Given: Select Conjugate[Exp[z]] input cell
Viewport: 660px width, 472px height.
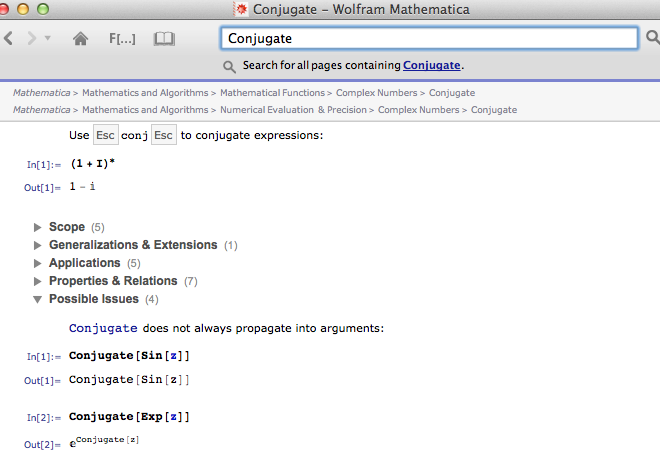Looking at the screenshot, I should pos(129,417).
